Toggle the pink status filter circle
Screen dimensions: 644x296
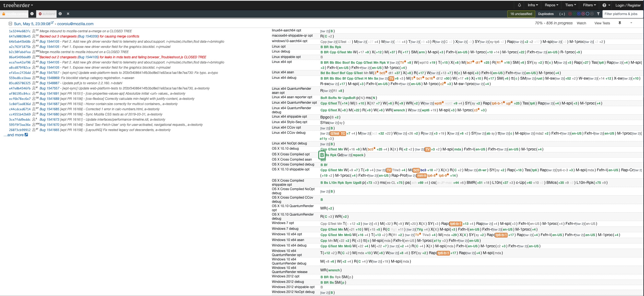point(583,14)
